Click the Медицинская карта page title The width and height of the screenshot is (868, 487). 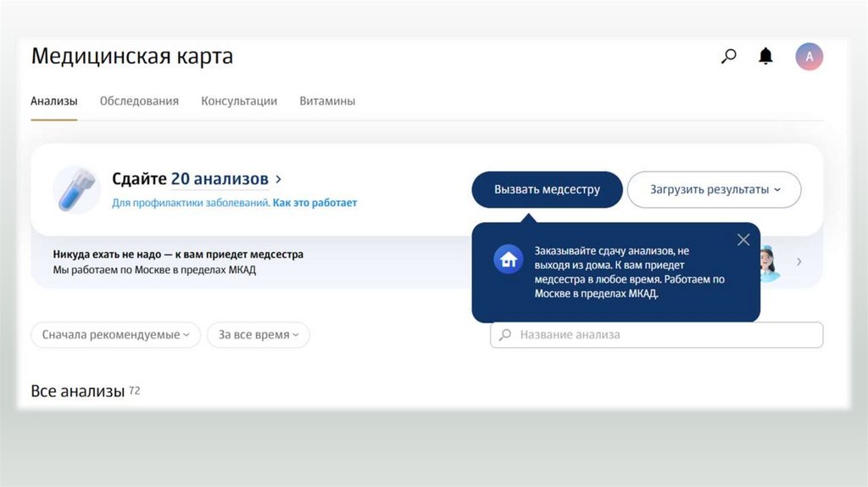click(x=131, y=57)
